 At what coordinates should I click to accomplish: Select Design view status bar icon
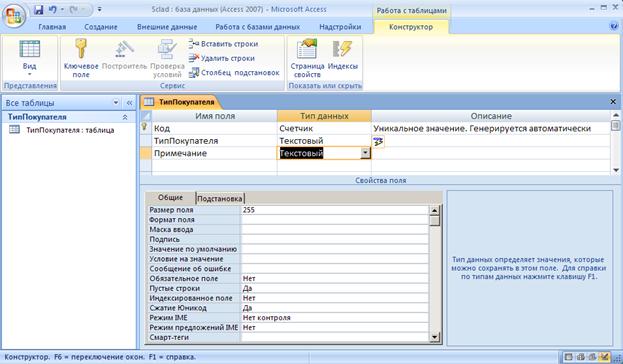604,357
